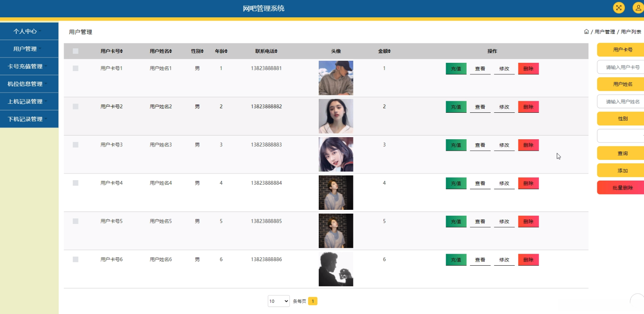The height and width of the screenshot is (314, 644).
Task: View details of 用户姓名2
Action: 480,107
